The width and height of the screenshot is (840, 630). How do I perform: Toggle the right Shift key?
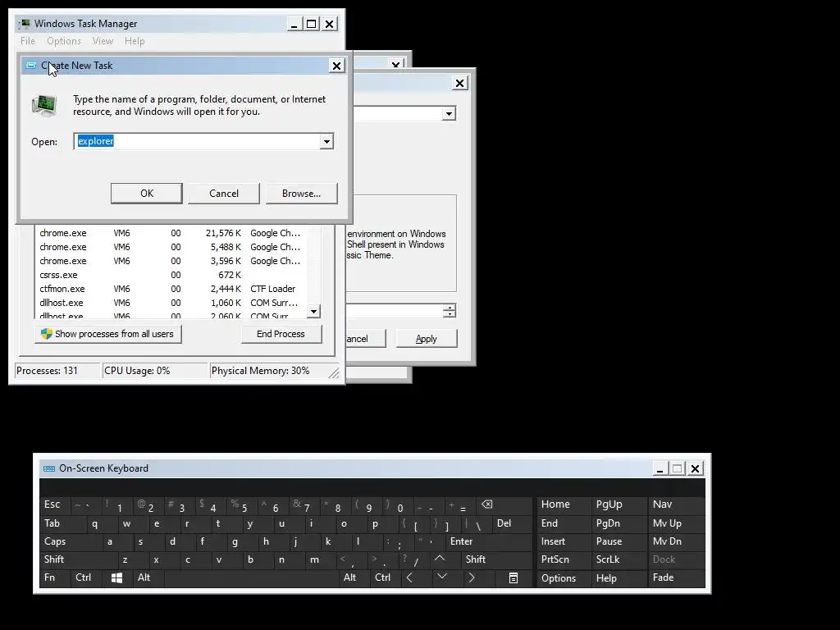496,559
